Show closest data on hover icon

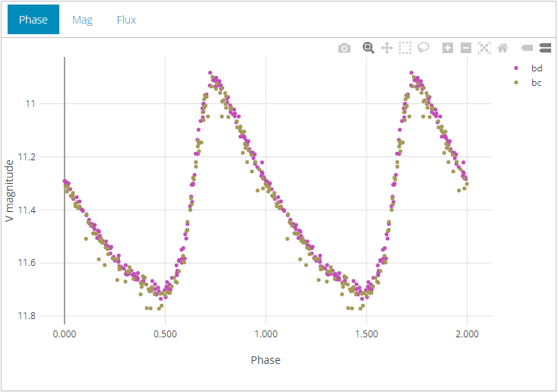pos(527,48)
